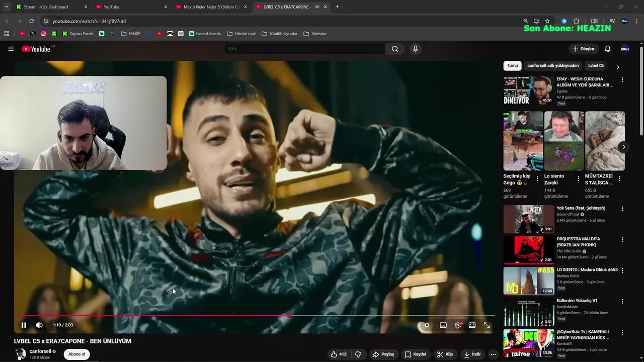Click the Kaydet save button

pyautogui.click(x=416, y=354)
